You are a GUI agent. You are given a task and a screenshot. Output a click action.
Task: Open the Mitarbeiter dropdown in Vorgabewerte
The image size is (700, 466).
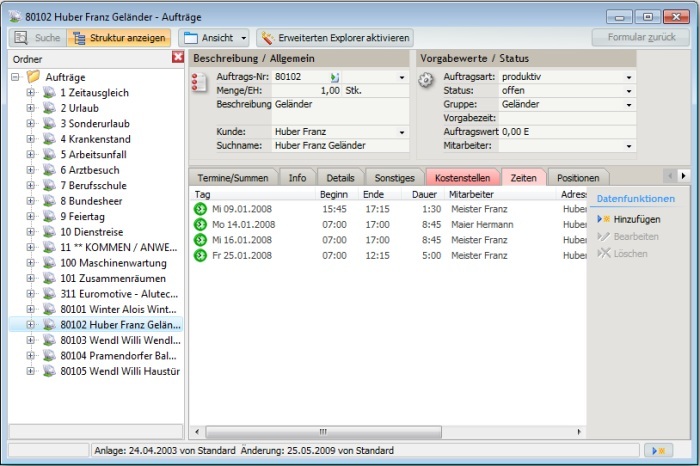coord(629,146)
